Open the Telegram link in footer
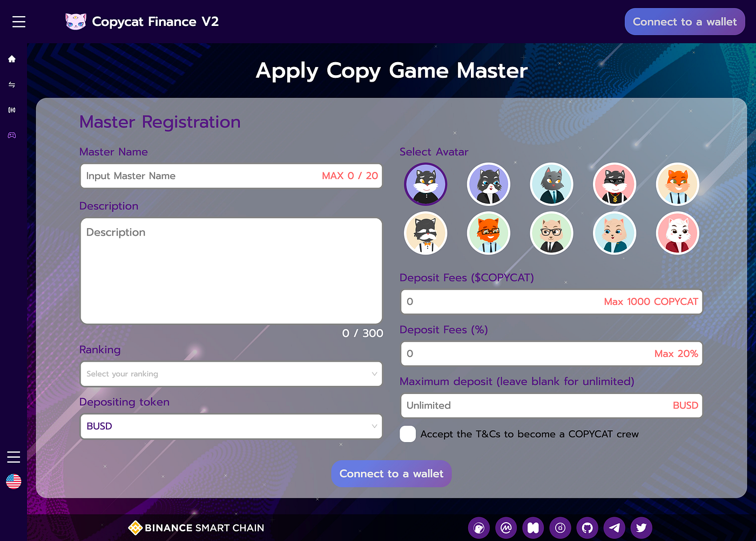Image resolution: width=756 pixels, height=541 pixels. coord(614,527)
